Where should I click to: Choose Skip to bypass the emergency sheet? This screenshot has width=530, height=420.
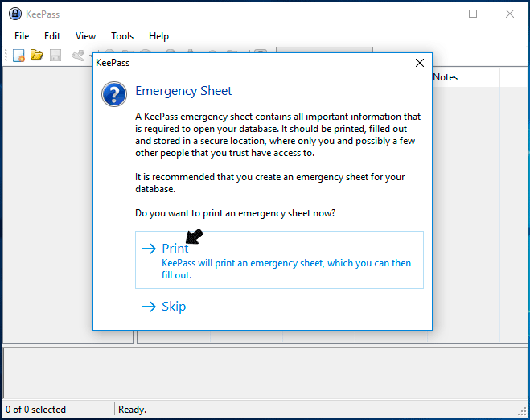coord(279,307)
